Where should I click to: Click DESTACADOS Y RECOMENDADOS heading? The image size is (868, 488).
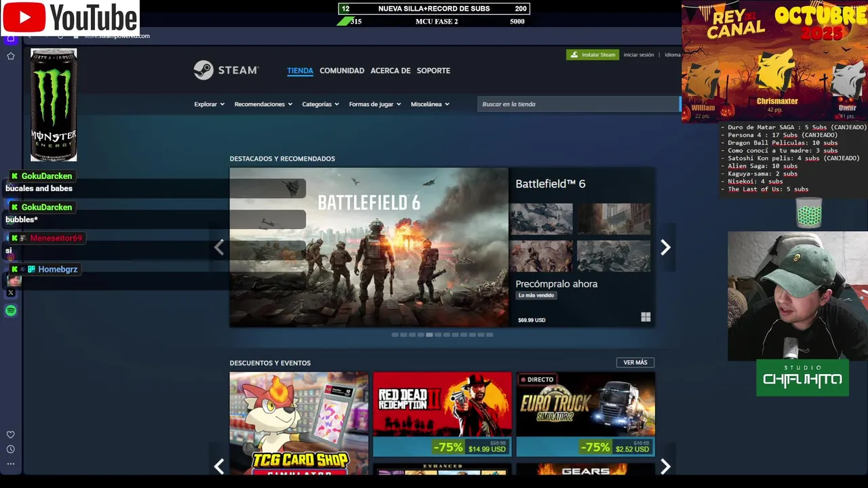[282, 159]
